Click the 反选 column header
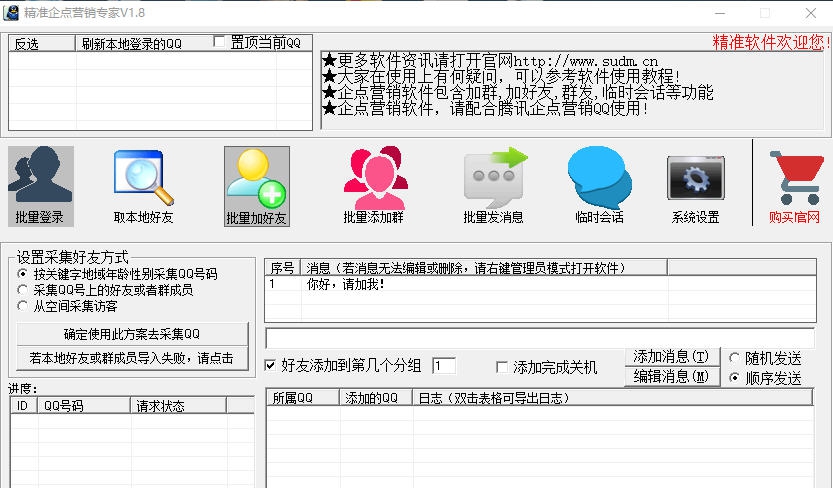833x488 pixels. [42, 44]
